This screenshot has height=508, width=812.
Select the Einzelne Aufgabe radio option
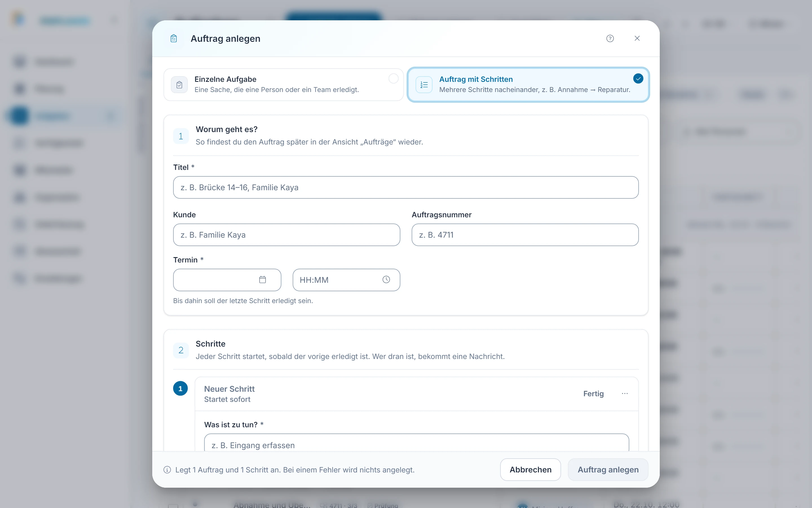pos(284,84)
